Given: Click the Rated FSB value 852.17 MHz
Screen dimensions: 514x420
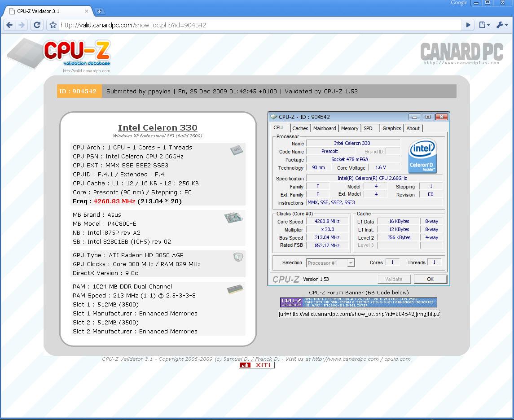Looking at the screenshot, I should pyautogui.click(x=327, y=245).
